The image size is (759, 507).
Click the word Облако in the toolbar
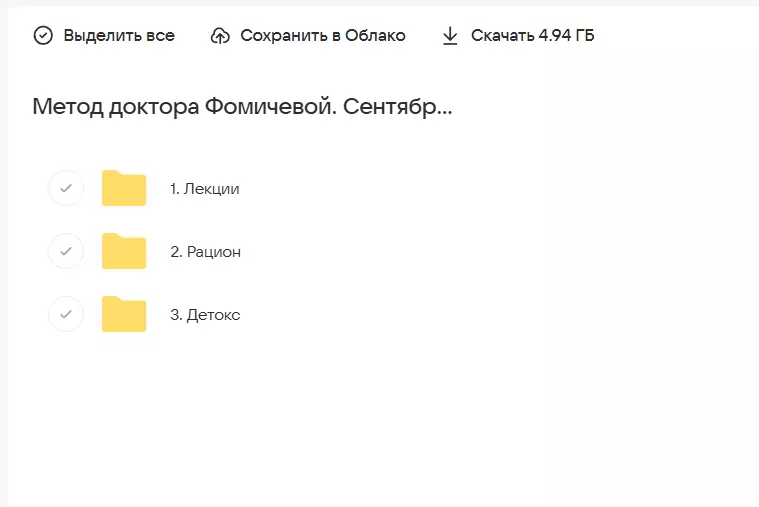tap(376, 36)
